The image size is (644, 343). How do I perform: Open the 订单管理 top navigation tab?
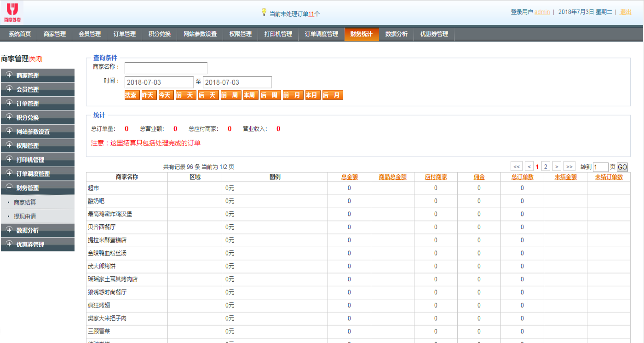[125, 34]
